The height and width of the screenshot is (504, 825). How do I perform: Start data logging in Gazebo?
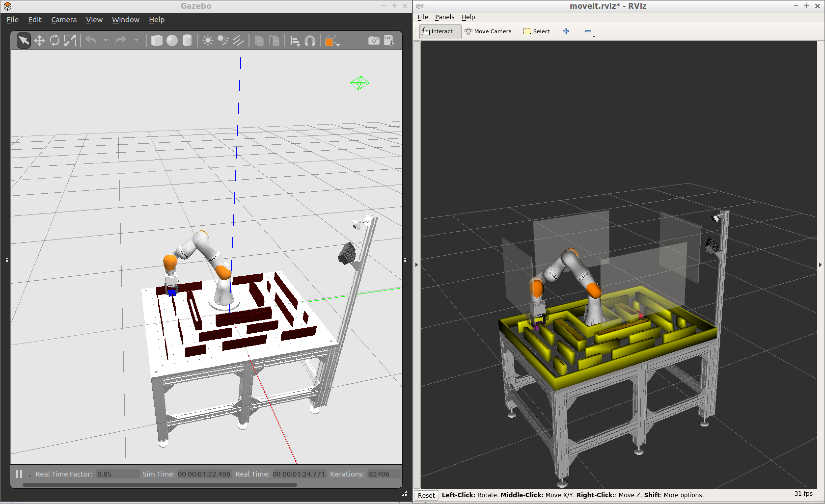coord(389,40)
